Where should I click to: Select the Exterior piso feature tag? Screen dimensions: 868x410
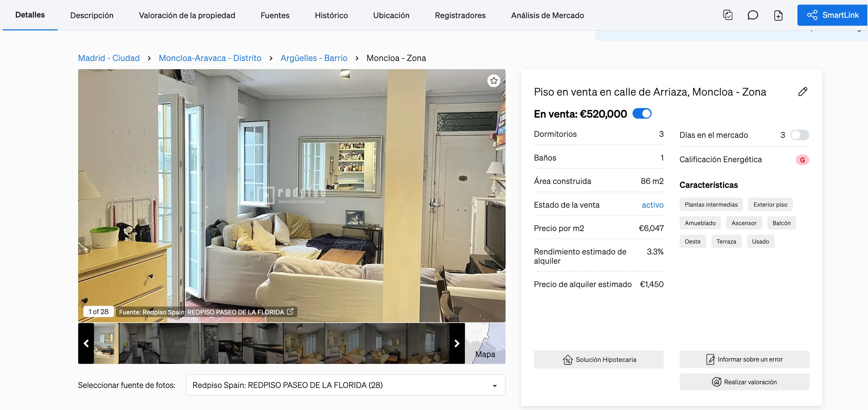[x=770, y=204]
